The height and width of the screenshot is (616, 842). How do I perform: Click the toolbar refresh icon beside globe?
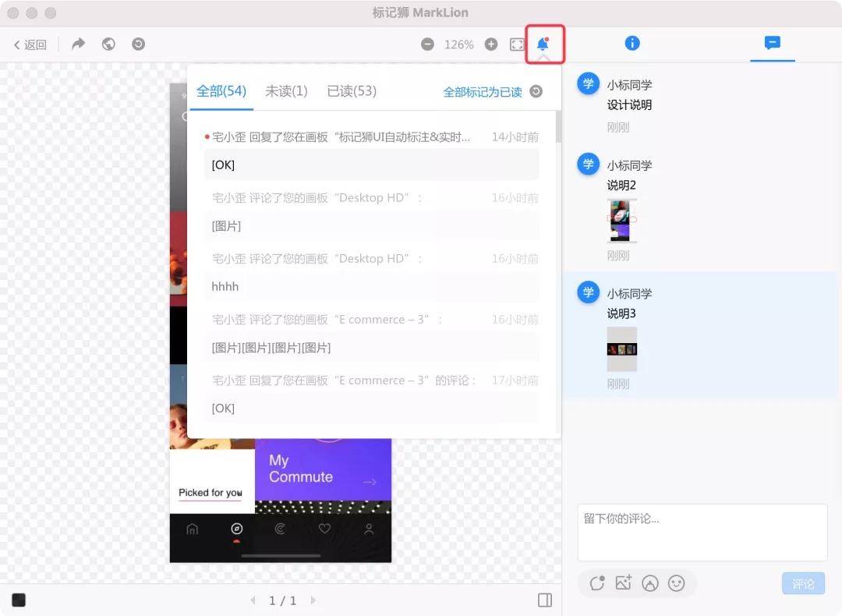[138, 44]
